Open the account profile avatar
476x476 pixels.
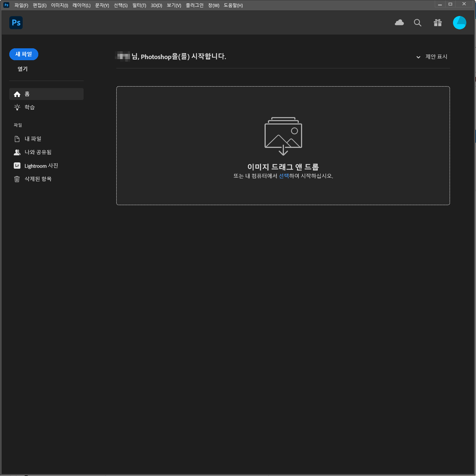[460, 23]
